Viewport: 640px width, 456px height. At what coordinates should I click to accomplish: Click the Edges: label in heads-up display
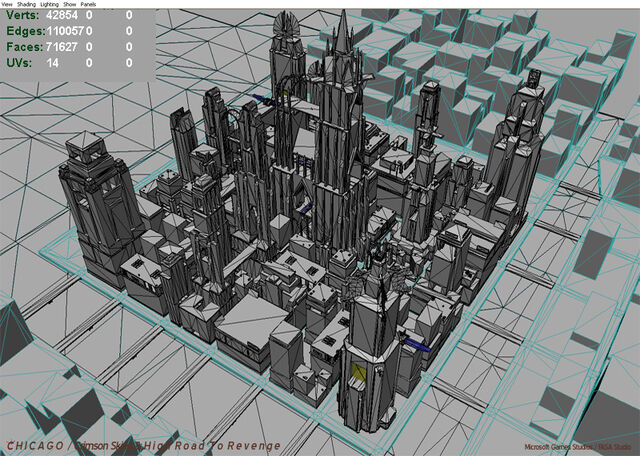[26, 31]
